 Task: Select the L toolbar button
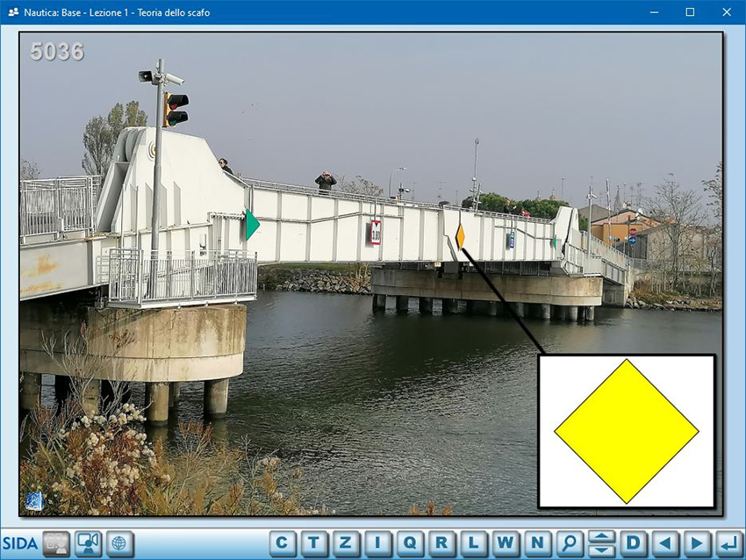point(474,543)
